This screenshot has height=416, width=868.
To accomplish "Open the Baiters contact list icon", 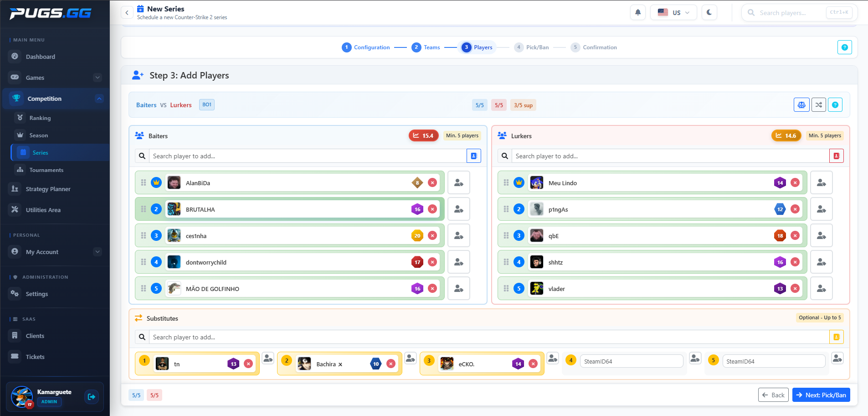I will pyautogui.click(x=474, y=156).
